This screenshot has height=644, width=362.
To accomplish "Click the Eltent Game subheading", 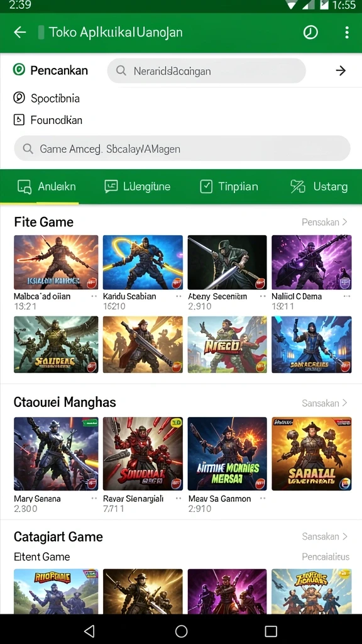I will click(42, 557).
